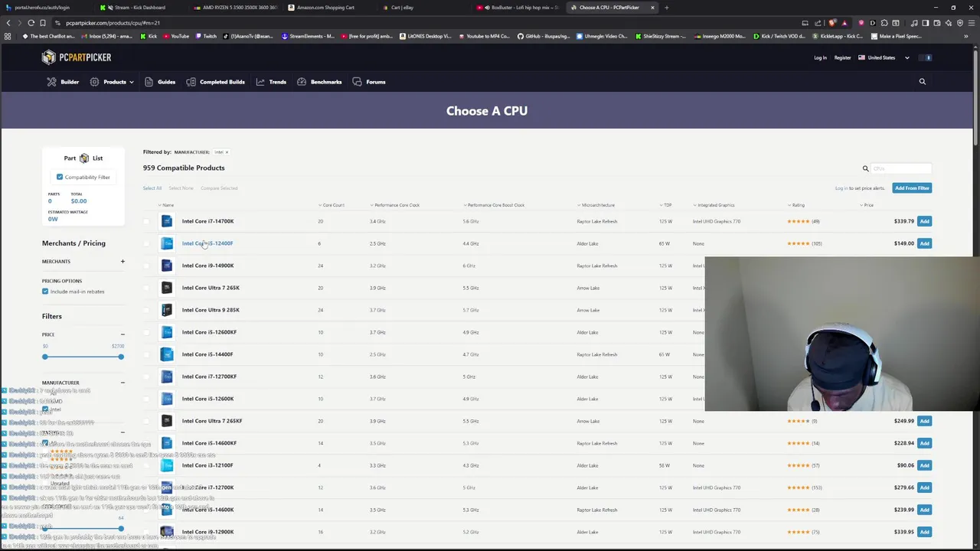980x551 pixels.
Task: Sort by TDP column header
Action: [666, 205]
